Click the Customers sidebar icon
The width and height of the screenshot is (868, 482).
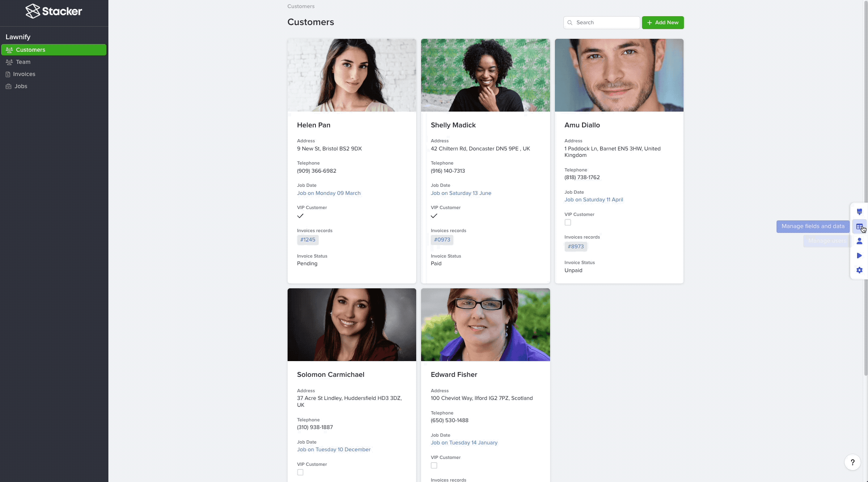[x=9, y=49]
